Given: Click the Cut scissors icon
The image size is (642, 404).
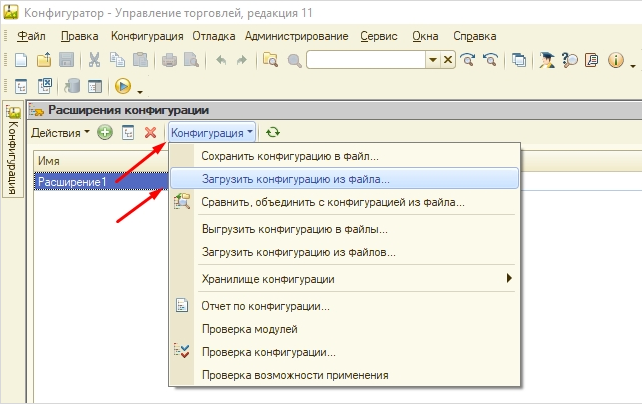Looking at the screenshot, I should [x=94, y=60].
